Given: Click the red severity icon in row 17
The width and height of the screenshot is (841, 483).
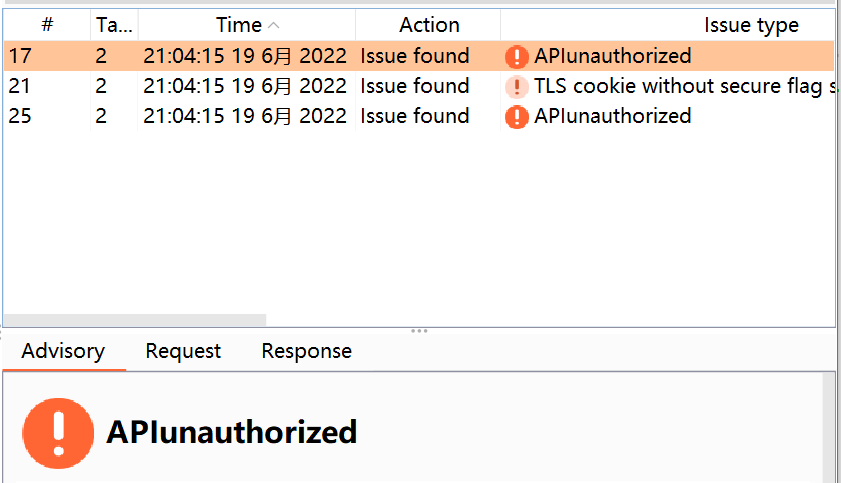Looking at the screenshot, I should pos(517,56).
